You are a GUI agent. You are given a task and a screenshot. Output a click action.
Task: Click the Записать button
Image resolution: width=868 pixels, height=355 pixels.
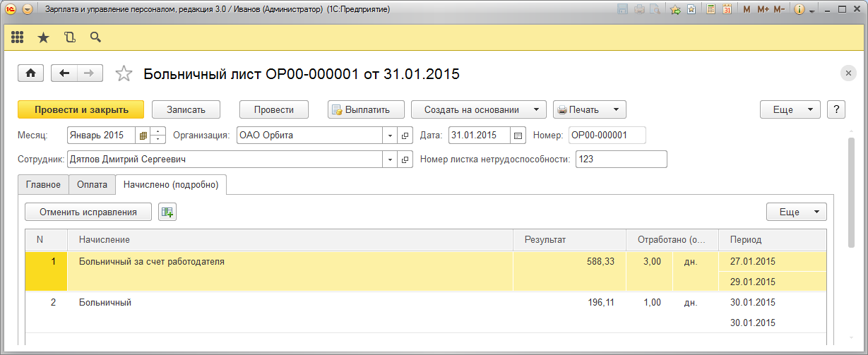pos(186,109)
